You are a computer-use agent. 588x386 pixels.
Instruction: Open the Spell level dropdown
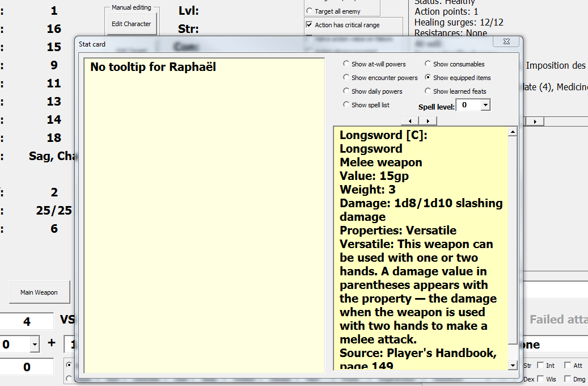[485, 105]
